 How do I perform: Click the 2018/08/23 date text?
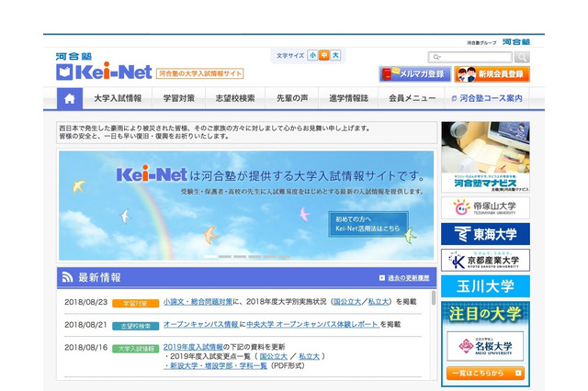click(x=85, y=302)
